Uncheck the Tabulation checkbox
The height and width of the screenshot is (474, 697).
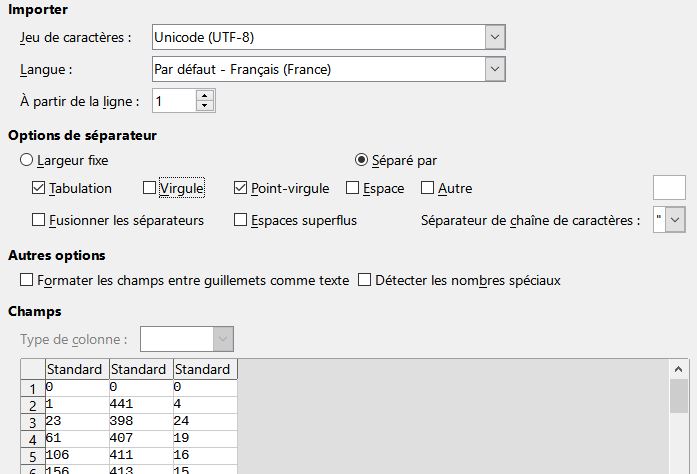(38, 188)
